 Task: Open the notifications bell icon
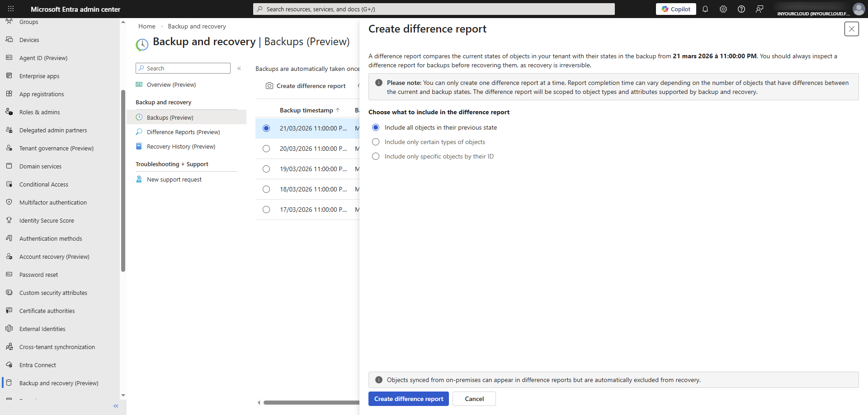pyautogui.click(x=705, y=9)
